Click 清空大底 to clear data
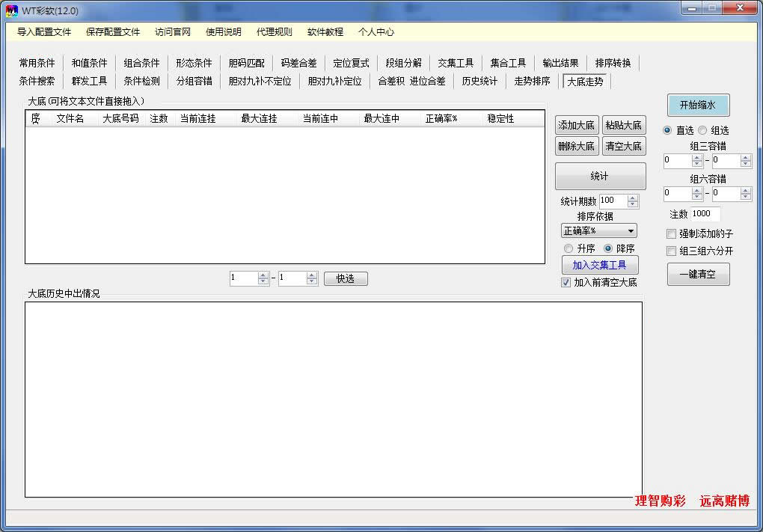The width and height of the screenshot is (763, 532). [x=625, y=146]
